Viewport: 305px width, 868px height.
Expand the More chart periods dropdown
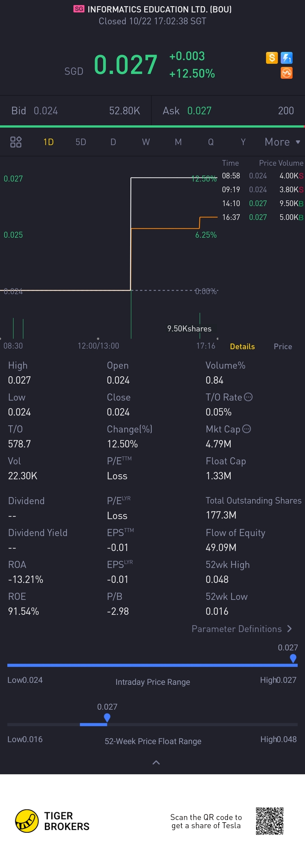click(282, 142)
